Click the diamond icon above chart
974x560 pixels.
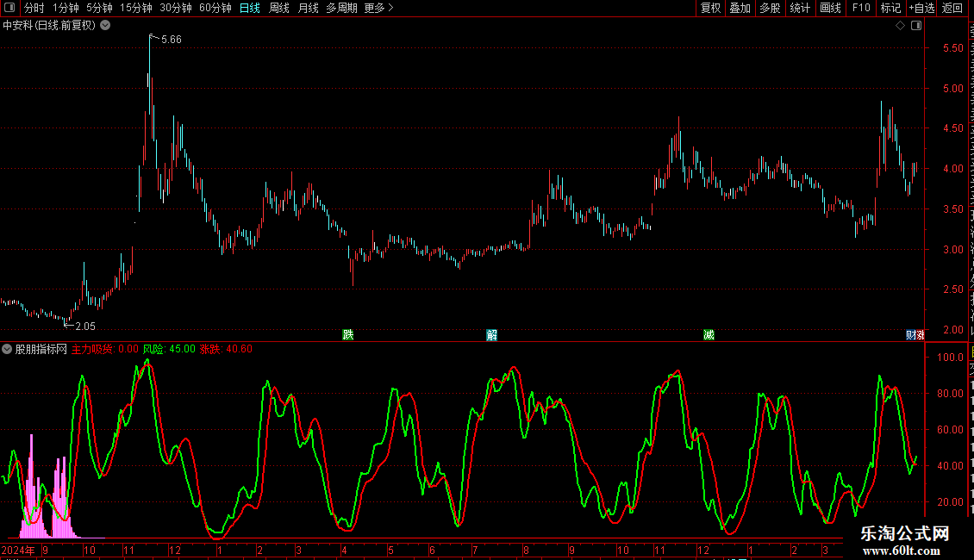(900, 26)
